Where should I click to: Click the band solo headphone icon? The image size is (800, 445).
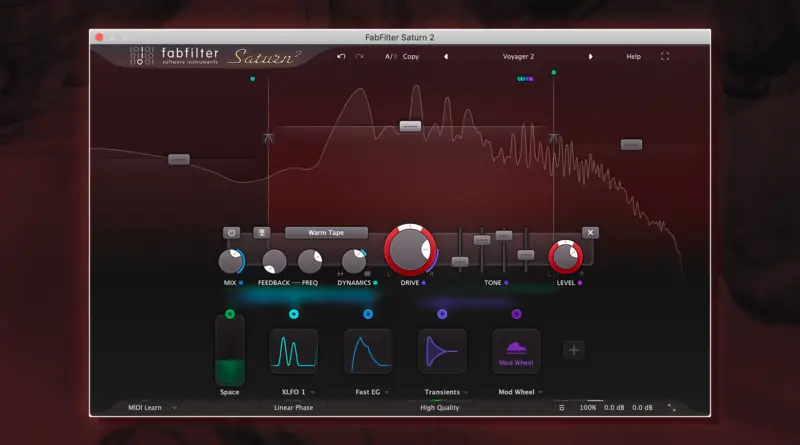[262, 233]
